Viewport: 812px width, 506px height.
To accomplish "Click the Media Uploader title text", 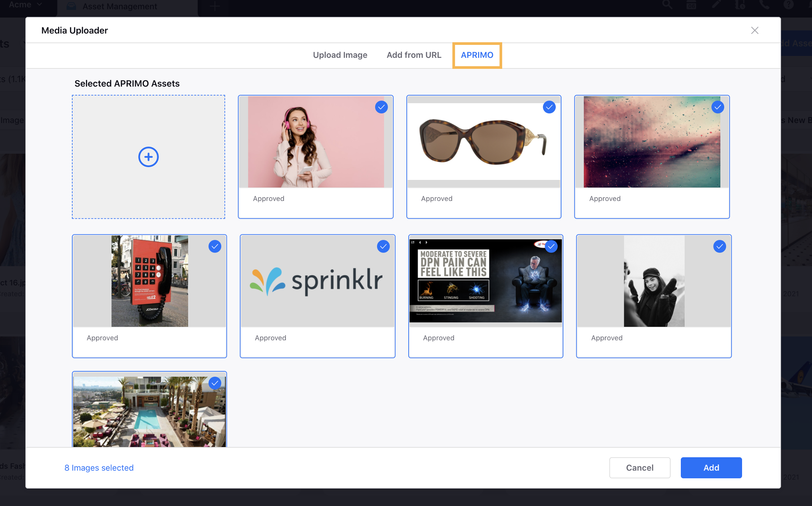I will point(75,30).
